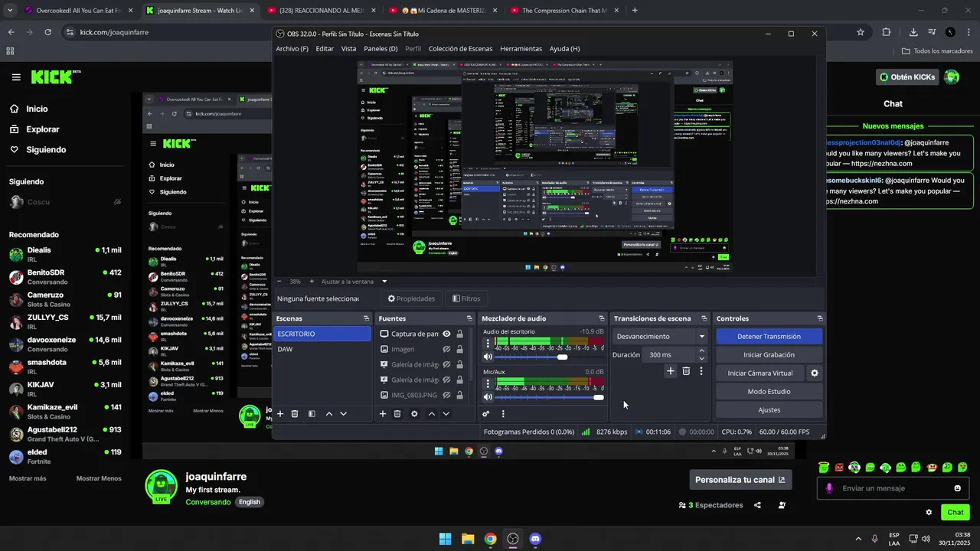Click 'Personaliza tu canal' link
This screenshot has width=980, height=551.
(x=740, y=480)
